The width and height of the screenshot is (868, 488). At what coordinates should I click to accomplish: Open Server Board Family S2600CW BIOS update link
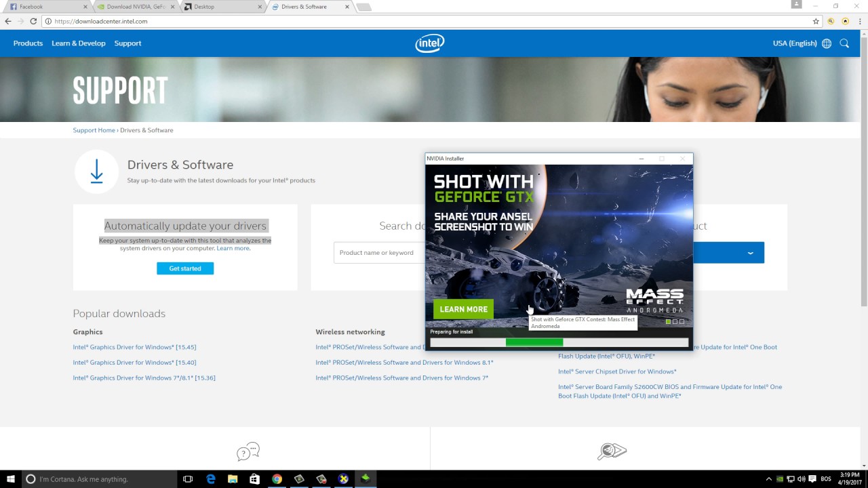pos(670,391)
